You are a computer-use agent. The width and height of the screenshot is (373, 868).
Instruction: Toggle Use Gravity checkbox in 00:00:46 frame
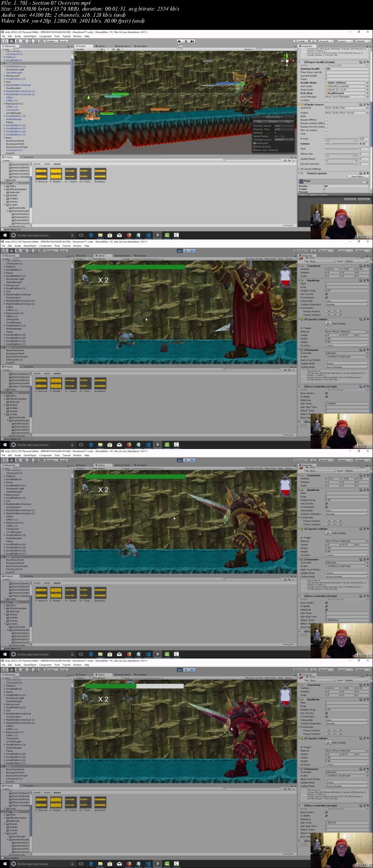[x=326, y=294]
